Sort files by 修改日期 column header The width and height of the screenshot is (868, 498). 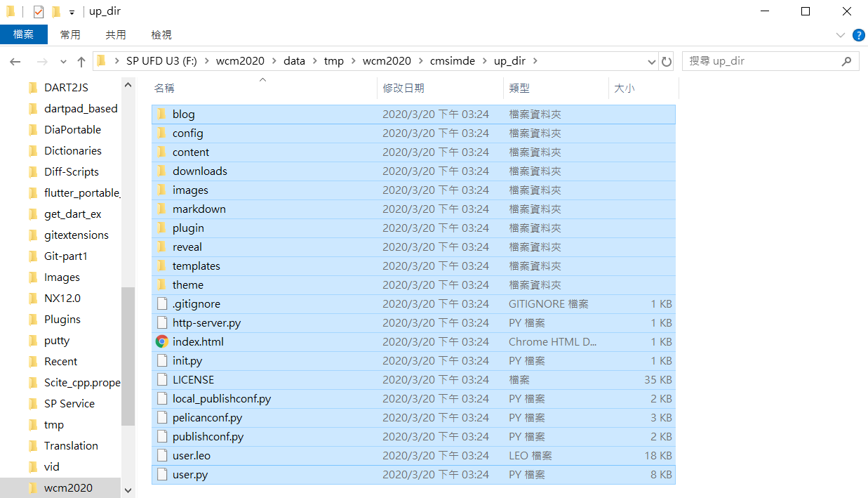pyautogui.click(x=403, y=88)
